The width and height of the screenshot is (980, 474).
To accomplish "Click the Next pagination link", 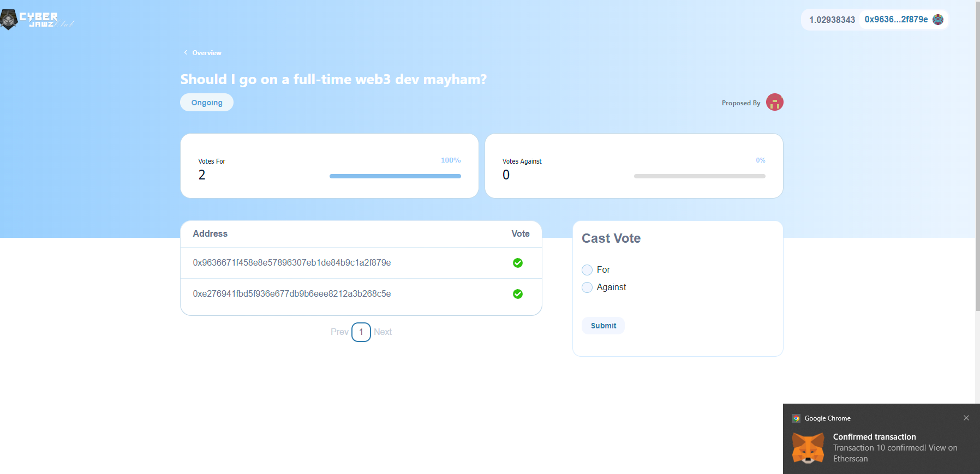I will pos(383,332).
